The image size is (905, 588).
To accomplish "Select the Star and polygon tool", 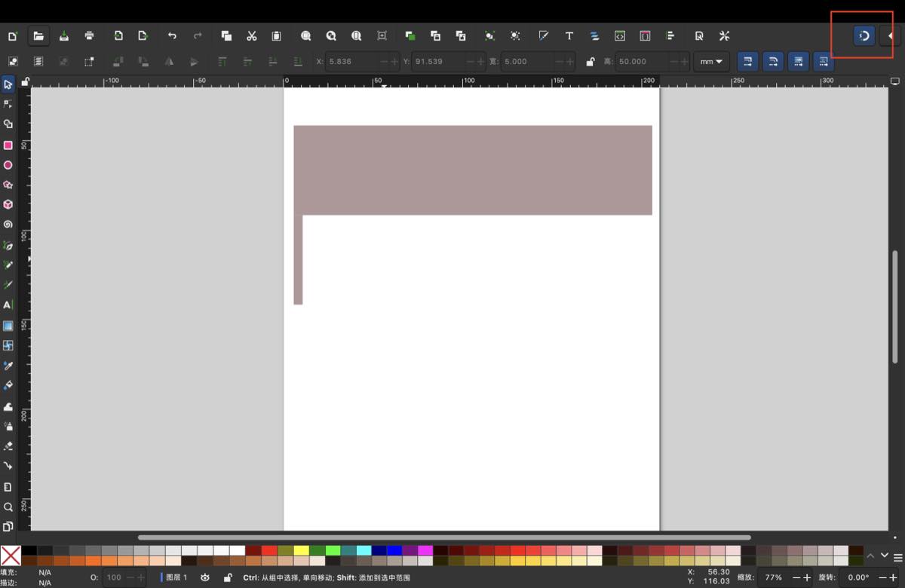I will 8,185.
